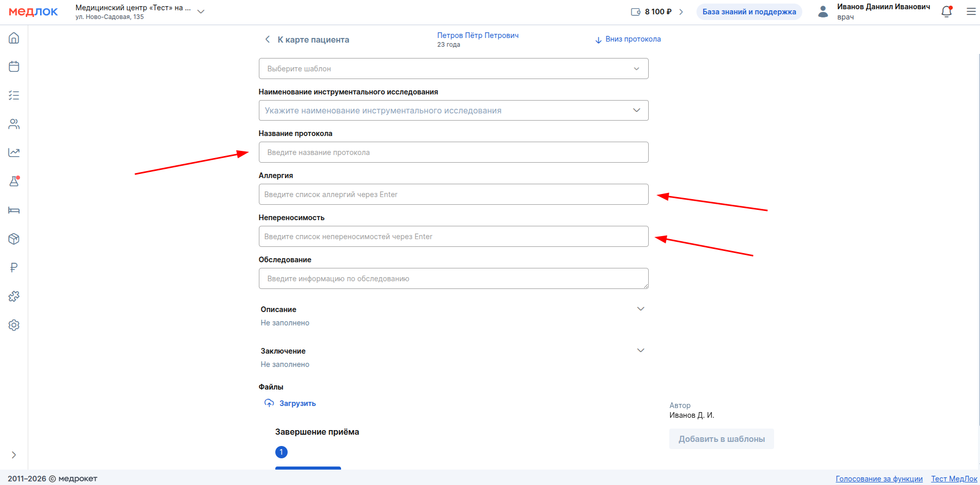Open the settings gear in sidebar

click(x=14, y=325)
